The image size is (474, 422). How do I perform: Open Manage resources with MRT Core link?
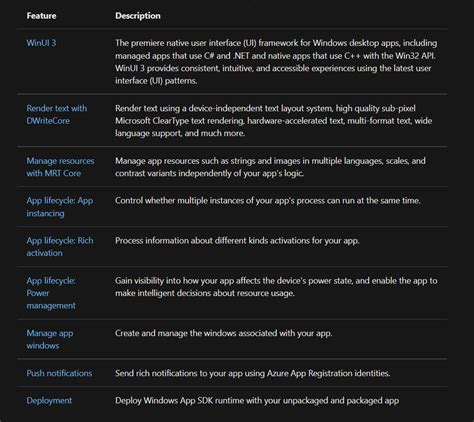[x=60, y=167]
